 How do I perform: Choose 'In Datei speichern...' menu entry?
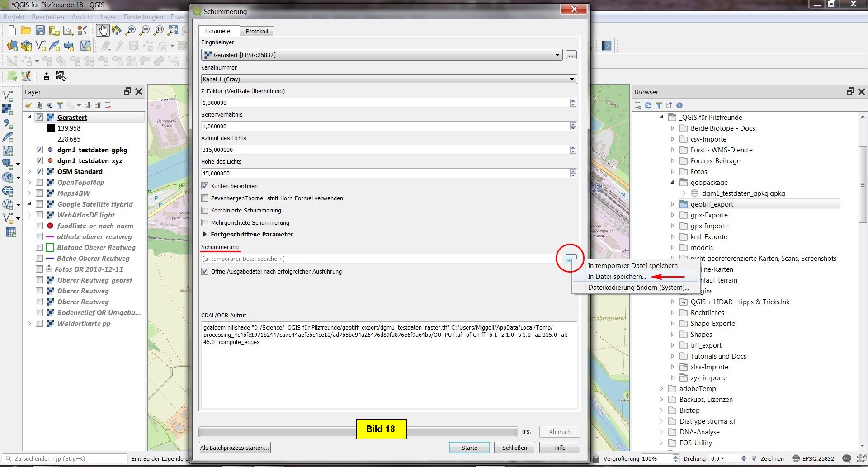click(617, 276)
